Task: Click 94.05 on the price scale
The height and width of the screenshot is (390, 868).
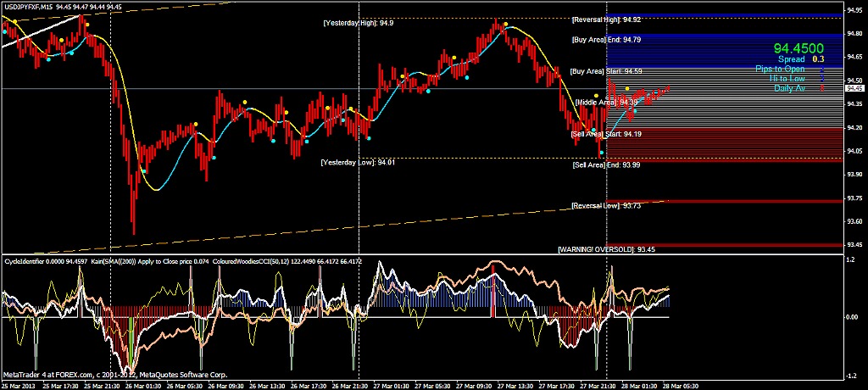Action: (855, 151)
